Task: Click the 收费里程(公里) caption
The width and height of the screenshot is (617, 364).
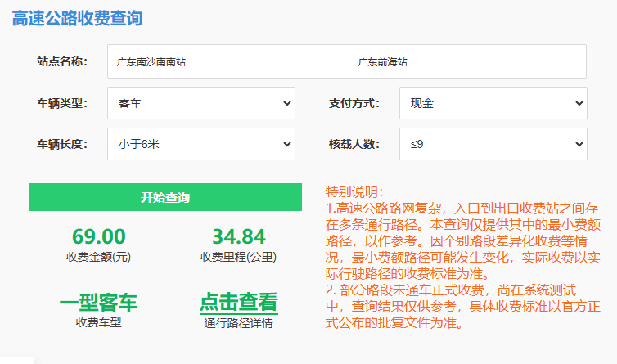Action: (238, 257)
